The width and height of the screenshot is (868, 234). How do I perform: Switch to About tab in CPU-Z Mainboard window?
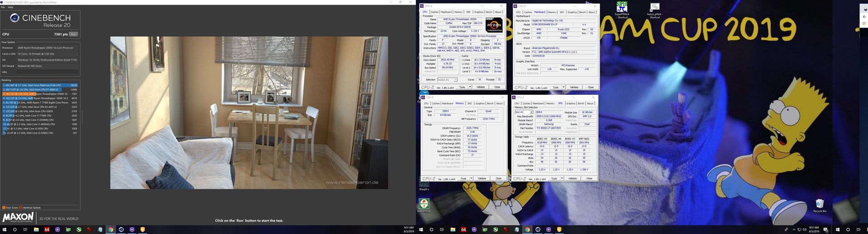592,12
